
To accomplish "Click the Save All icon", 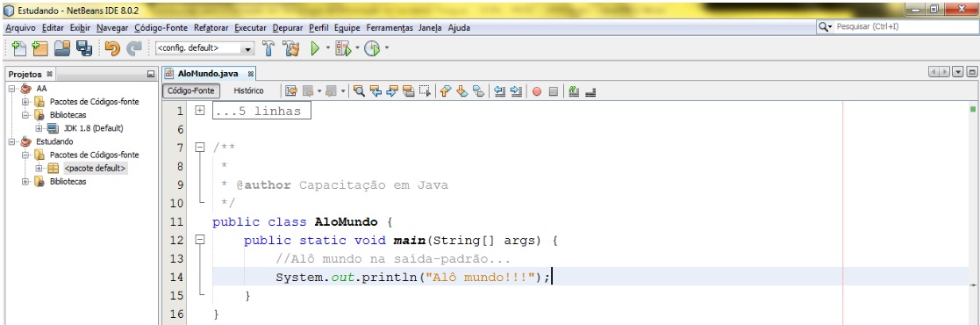I will click(83, 48).
